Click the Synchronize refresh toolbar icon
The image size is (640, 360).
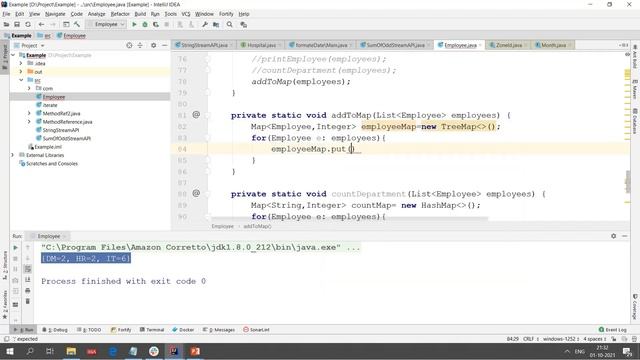(28, 24)
